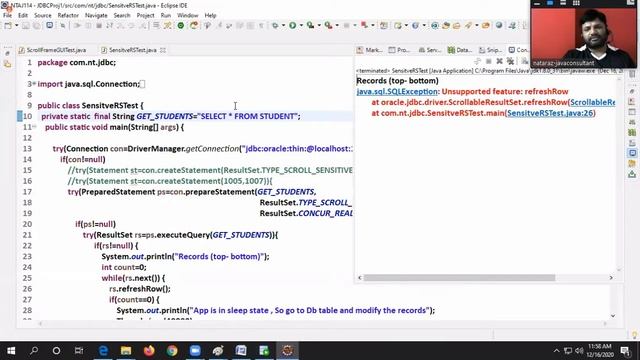Click 'int count=0;' code line
The image size is (640, 360).
(124, 267)
